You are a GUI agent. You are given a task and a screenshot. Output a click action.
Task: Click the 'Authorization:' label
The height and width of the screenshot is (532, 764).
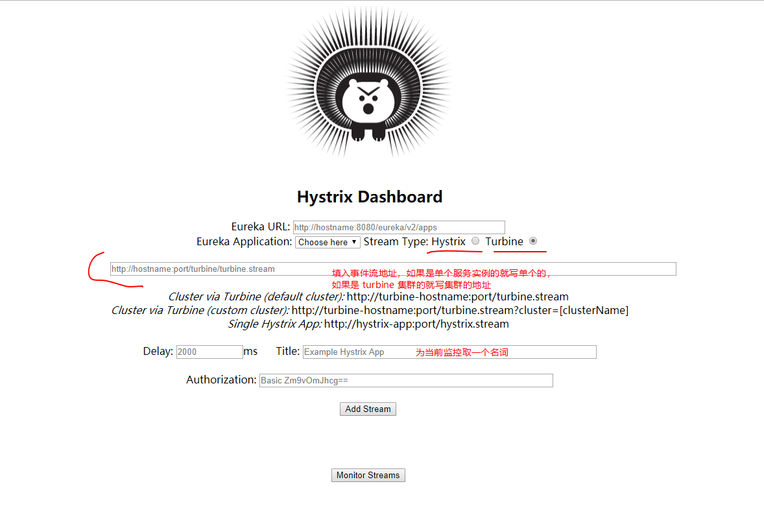pyautogui.click(x=221, y=380)
